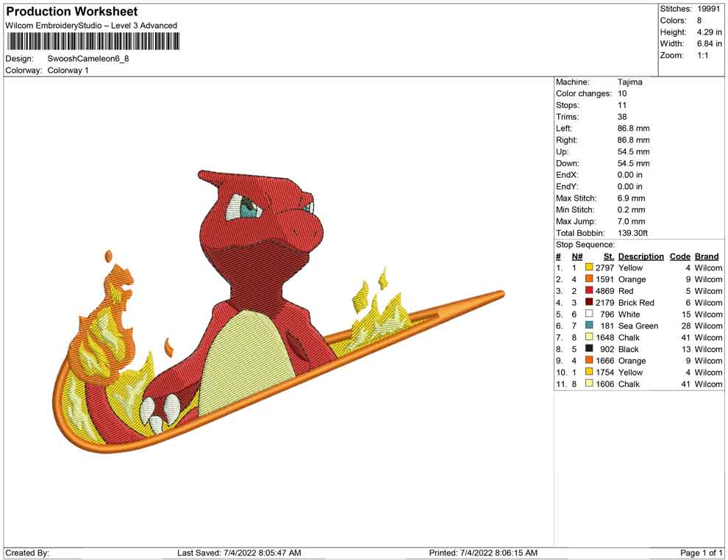The height and width of the screenshot is (560, 728).
Task: Click the Brand column header
Action: [x=707, y=256]
